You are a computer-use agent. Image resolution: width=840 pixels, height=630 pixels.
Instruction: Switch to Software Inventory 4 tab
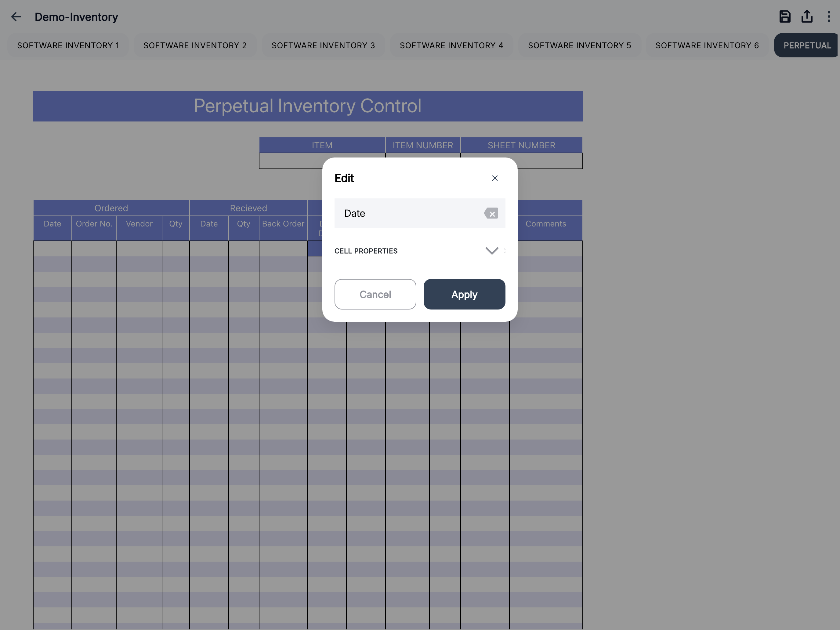point(452,45)
